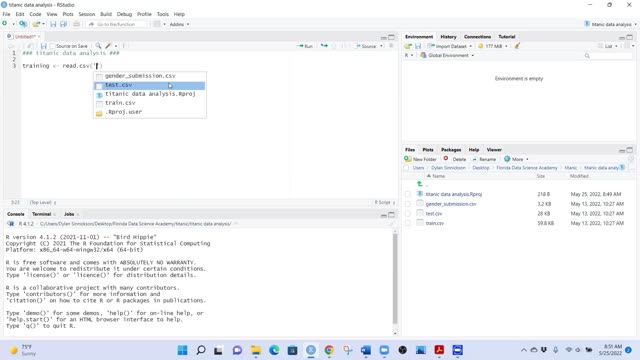
Task: Open Windows Start menu
Action: click(x=182, y=350)
